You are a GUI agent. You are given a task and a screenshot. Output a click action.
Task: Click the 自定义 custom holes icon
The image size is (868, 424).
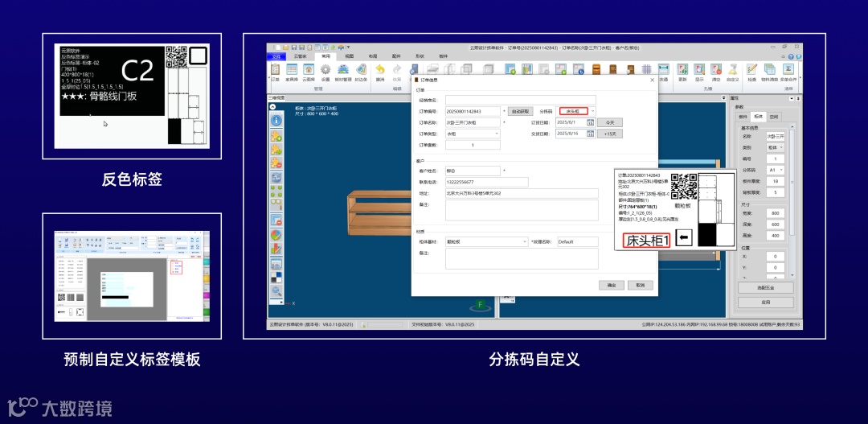(733, 72)
